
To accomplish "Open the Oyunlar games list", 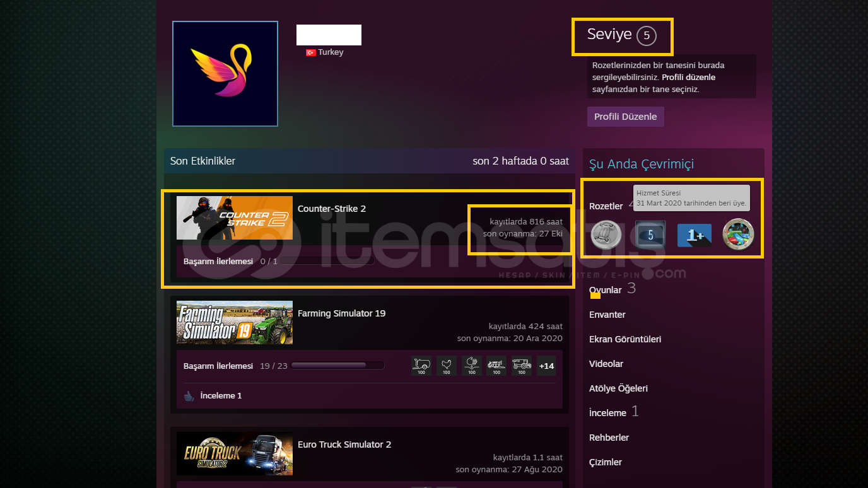I will [x=606, y=290].
